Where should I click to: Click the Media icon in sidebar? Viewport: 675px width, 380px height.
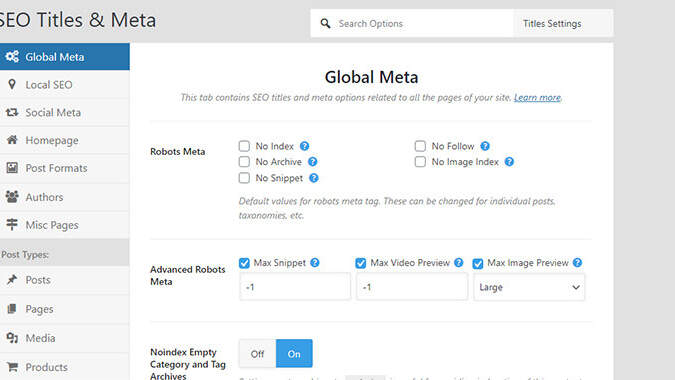pos(12,338)
